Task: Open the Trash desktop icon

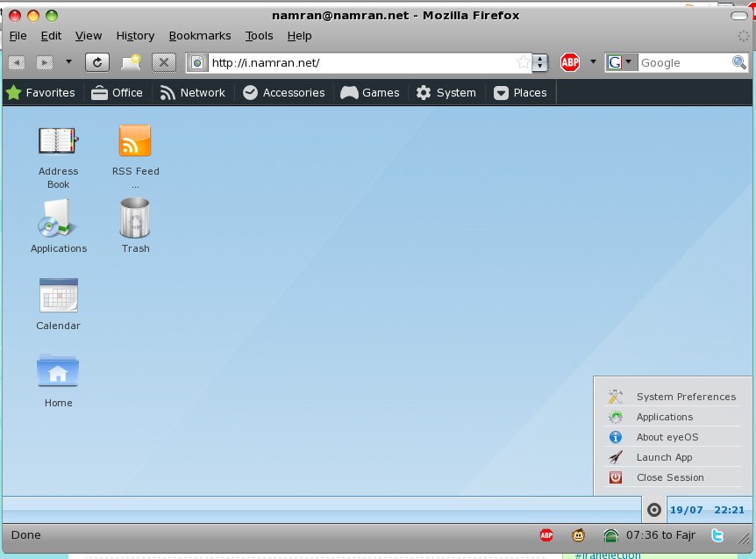Action: (135, 218)
